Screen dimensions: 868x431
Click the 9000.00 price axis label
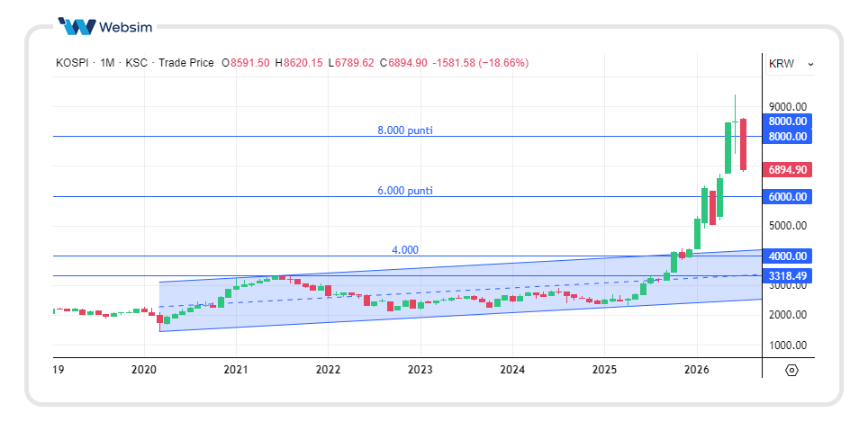(x=787, y=107)
